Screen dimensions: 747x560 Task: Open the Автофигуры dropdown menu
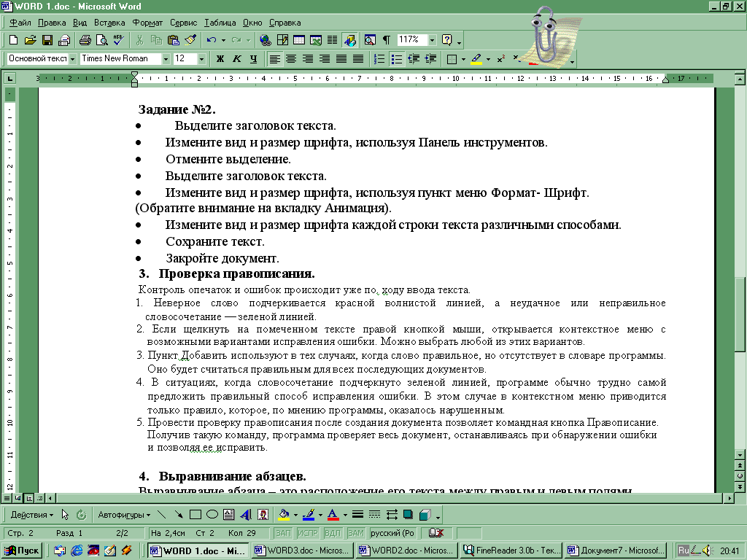[124, 514]
